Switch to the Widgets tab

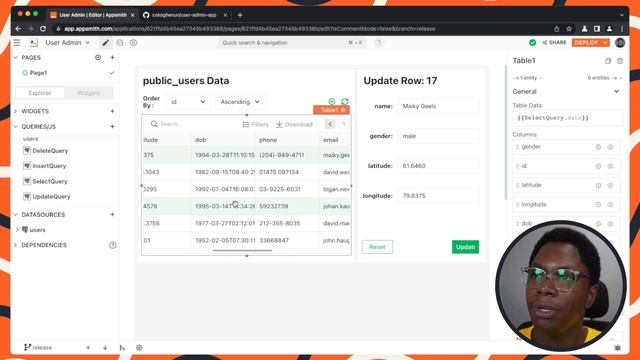(89, 93)
